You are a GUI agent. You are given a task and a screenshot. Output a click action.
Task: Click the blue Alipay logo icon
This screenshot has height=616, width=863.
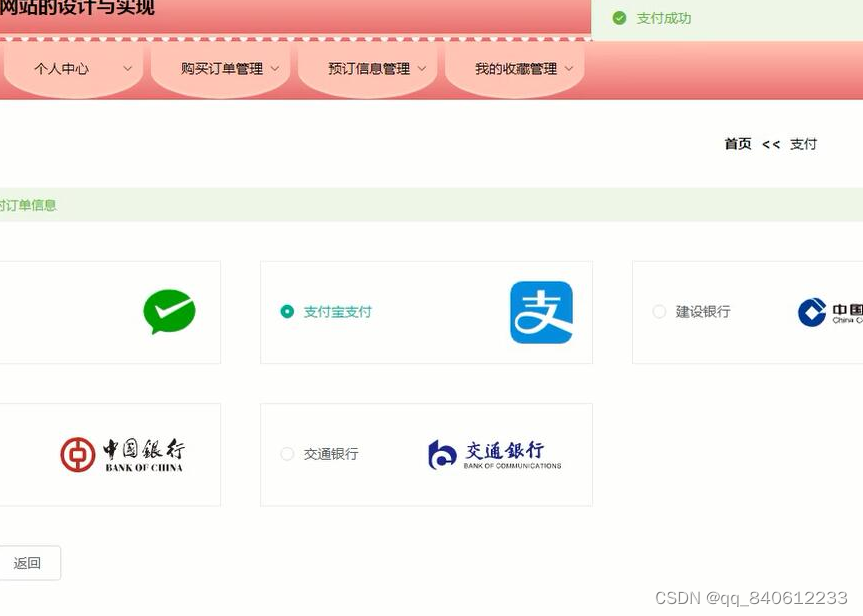[x=541, y=311]
